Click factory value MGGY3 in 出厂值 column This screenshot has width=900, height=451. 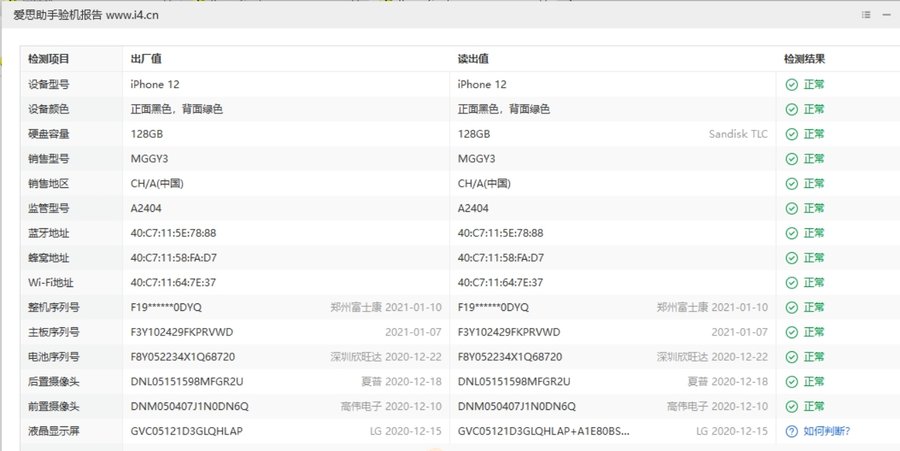point(149,159)
